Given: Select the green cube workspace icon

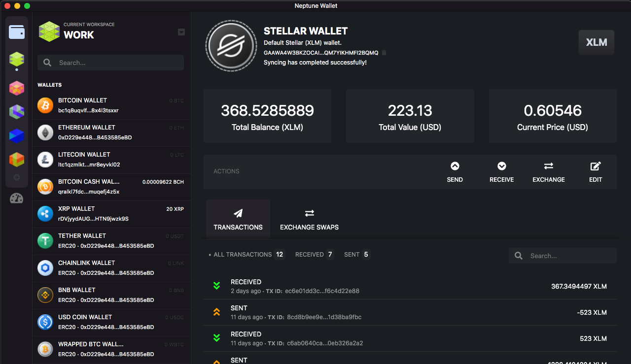Looking at the screenshot, I should point(17,60).
